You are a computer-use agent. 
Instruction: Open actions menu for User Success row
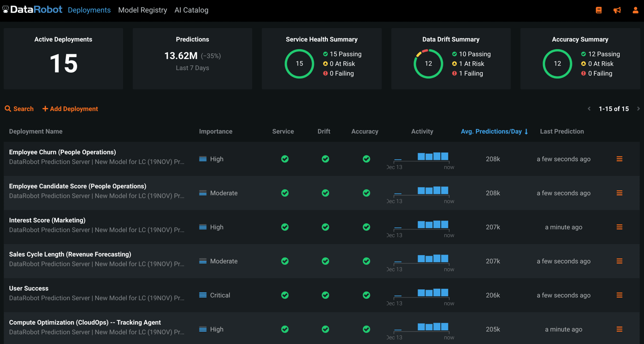[x=620, y=295]
